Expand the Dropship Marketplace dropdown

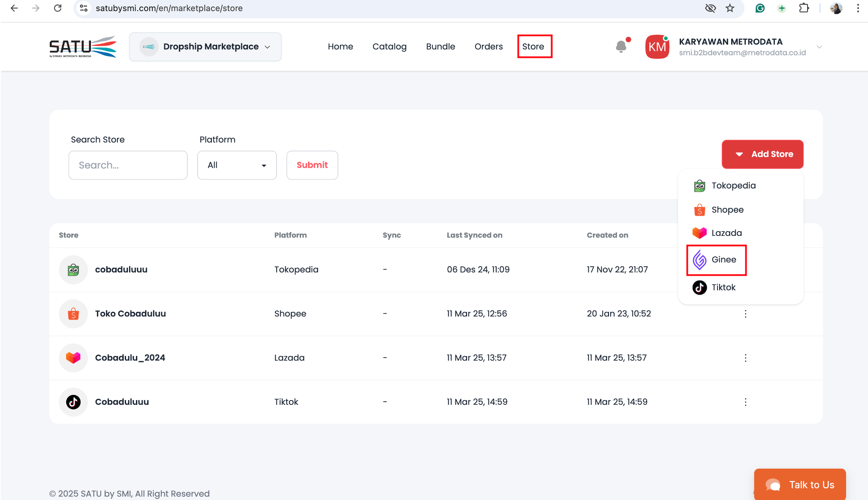[x=205, y=47]
